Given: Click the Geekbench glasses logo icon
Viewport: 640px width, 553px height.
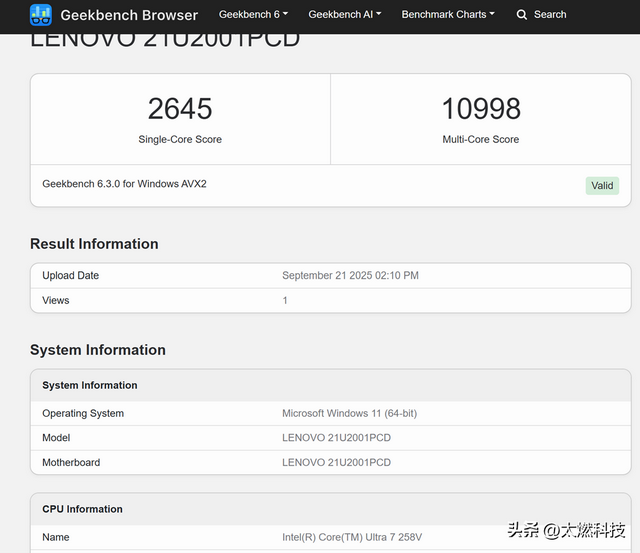Looking at the screenshot, I should pyautogui.click(x=41, y=15).
